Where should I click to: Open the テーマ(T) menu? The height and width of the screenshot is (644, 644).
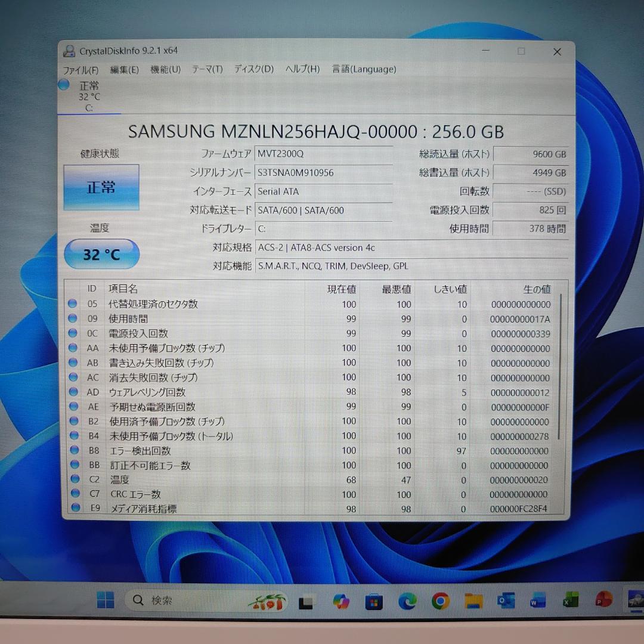click(x=207, y=69)
